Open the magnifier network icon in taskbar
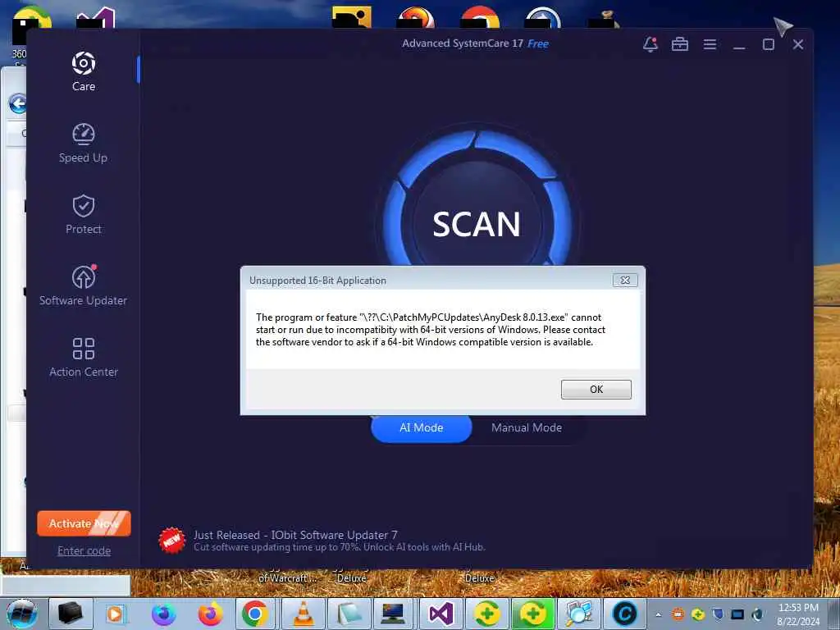 578,614
